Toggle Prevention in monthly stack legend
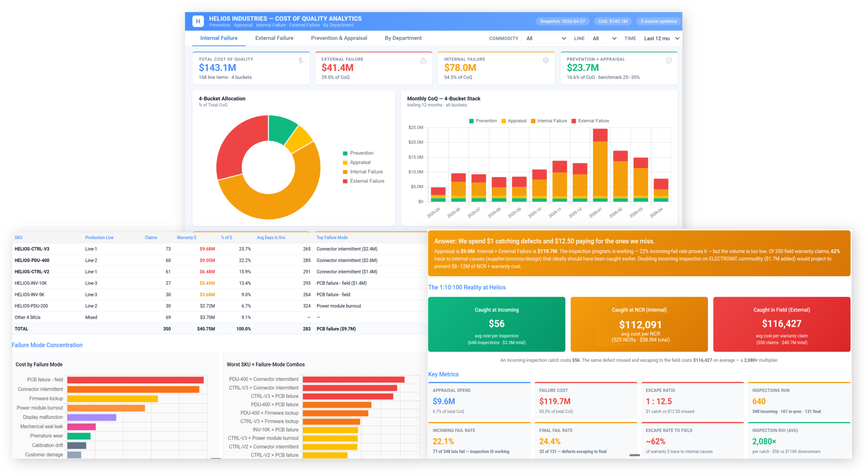 coord(483,121)
